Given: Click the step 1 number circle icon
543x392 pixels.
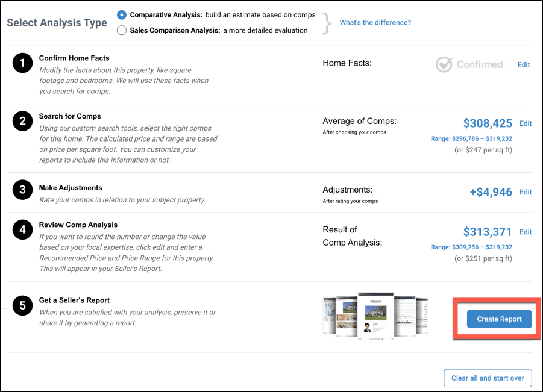Looking at the screenshot, I should coord(22,63).
